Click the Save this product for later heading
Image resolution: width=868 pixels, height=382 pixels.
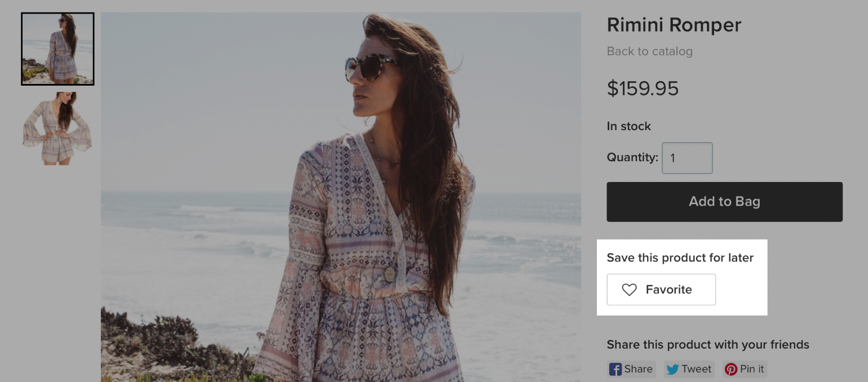[680, 258]
